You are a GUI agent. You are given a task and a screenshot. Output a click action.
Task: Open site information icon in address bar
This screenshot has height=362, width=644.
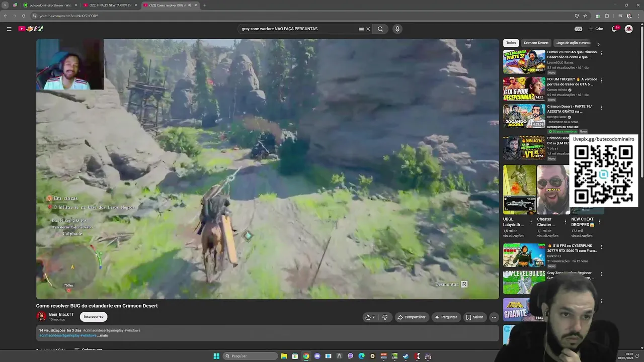34,16
